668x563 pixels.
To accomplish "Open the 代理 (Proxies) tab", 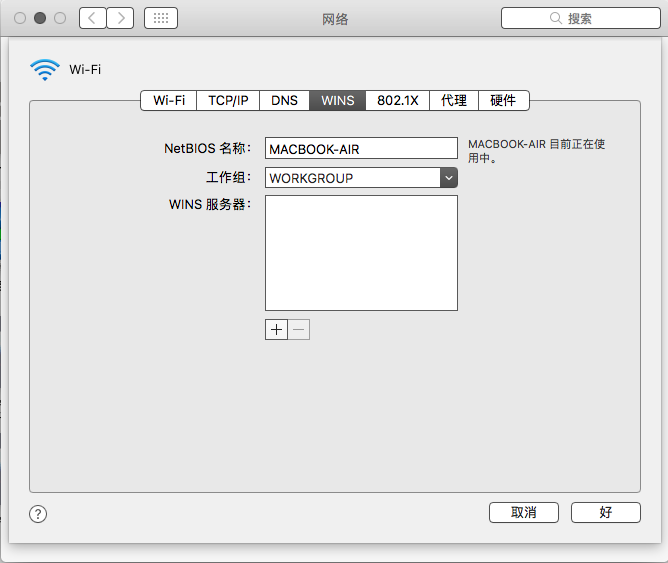I will coord(454,101).
